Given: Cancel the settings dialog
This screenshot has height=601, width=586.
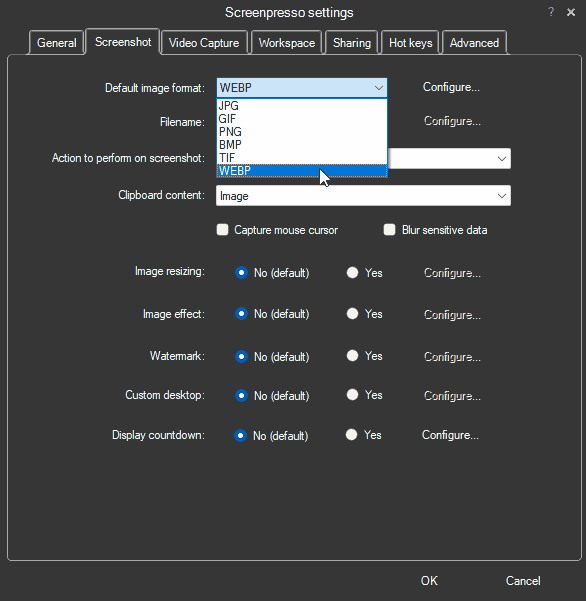Looking at the screenshot, I should coord(523,581).
